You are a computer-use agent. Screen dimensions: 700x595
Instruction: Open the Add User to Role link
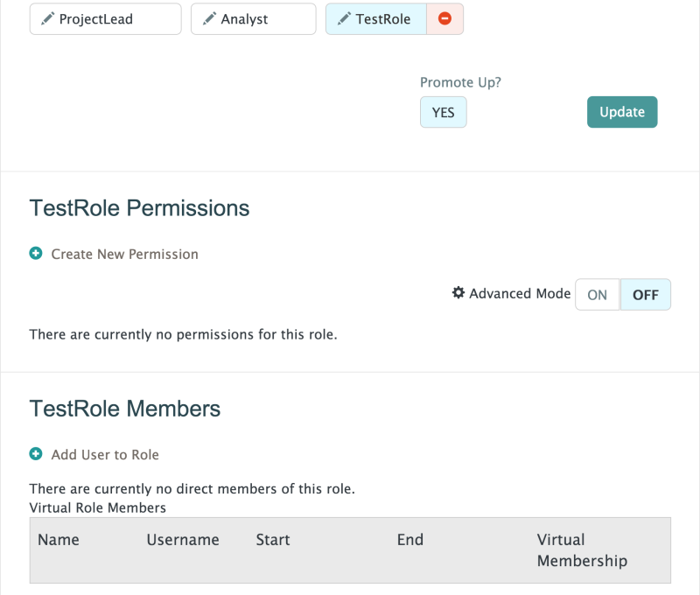coord(105,455)
